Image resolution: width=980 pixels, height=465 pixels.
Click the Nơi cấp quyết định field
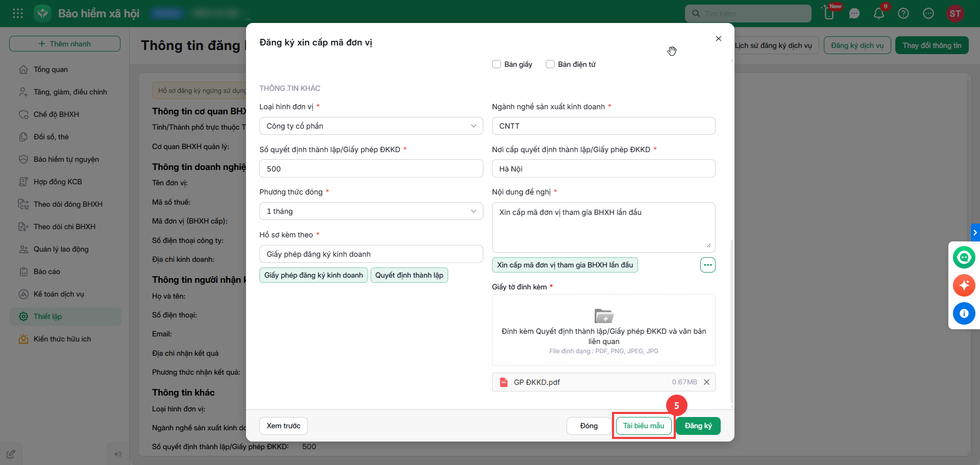604,168
